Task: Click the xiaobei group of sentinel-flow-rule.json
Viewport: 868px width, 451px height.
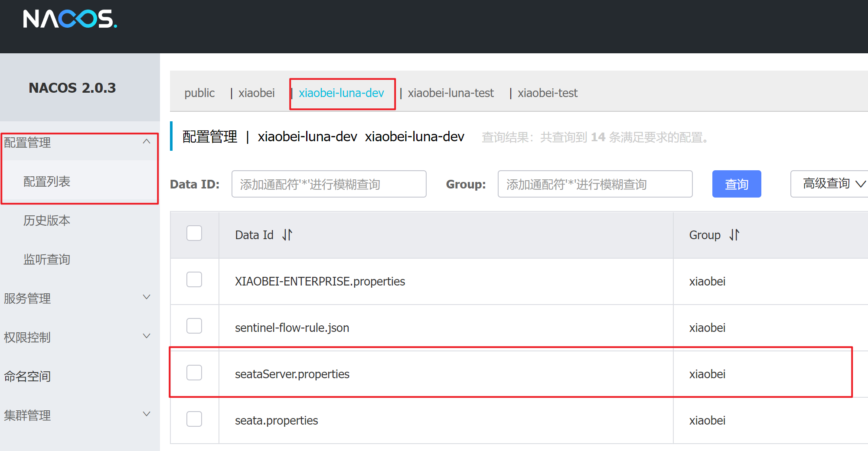Action: (707, 328)
